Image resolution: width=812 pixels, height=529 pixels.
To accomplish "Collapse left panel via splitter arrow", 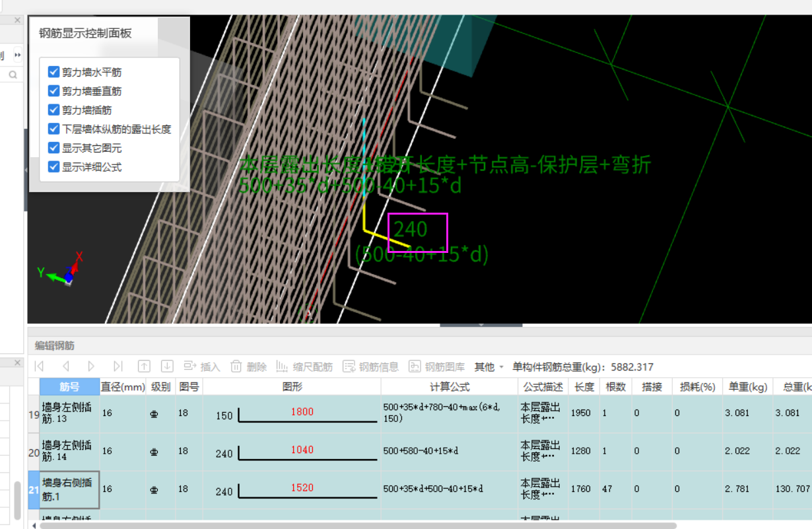I will [26, 170].
